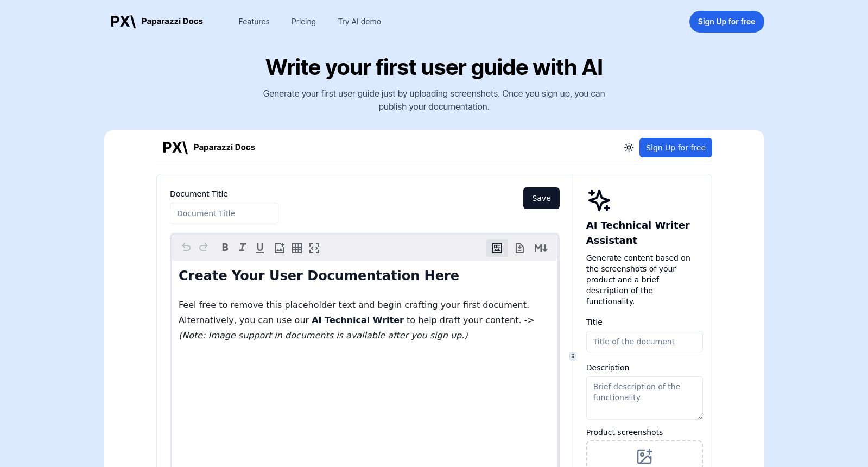Switch to Markdown view mode
Viewport: 868px width, 467px height.
click(x=541, y=248)
